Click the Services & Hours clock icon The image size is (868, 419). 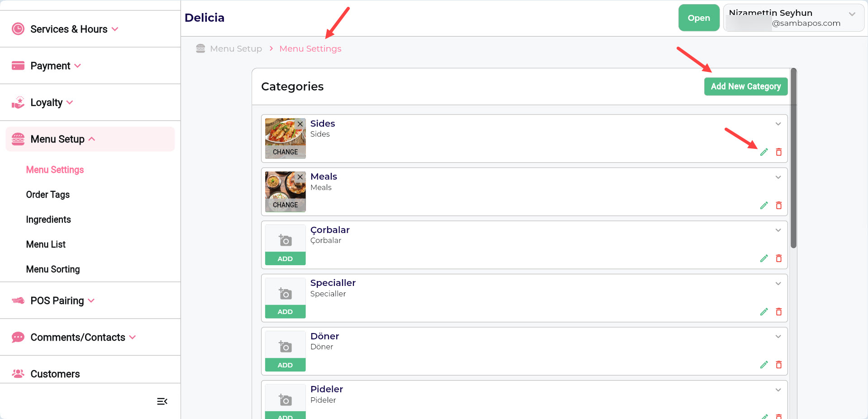click(18, 29)
